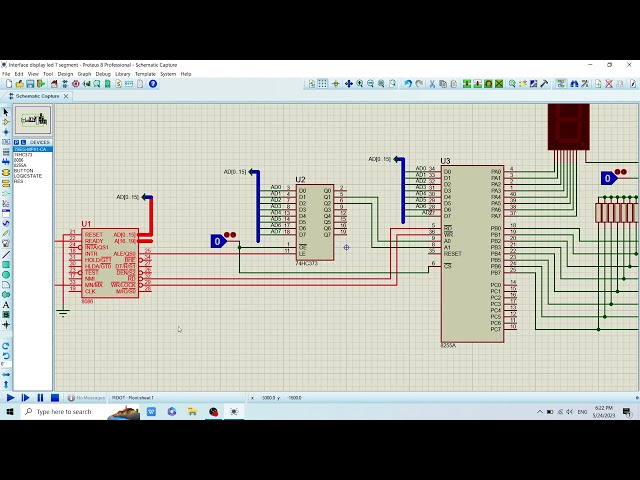Open the Debug menu
640x480 pixels.
[x=103, y=74]
